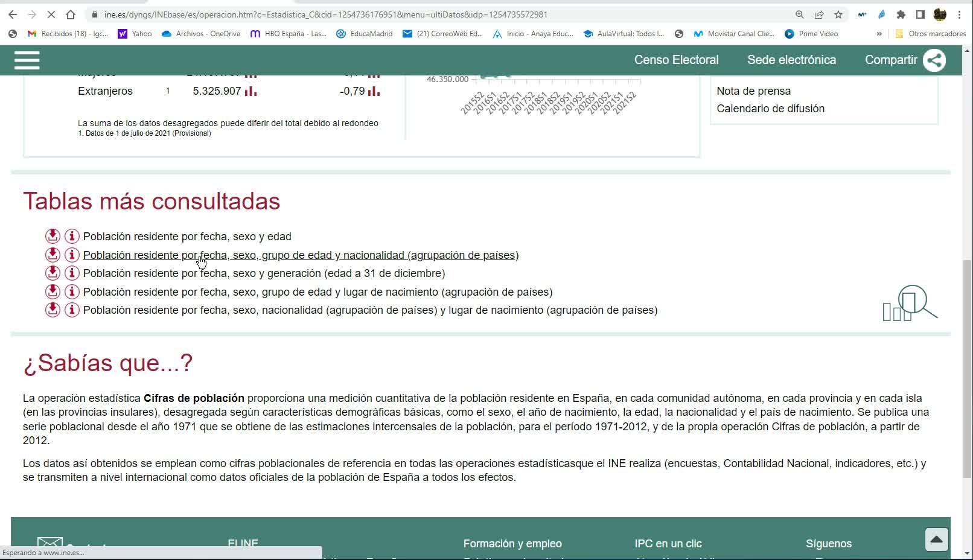This screenshot has width=973, height=560.
Task: Open the HBO España bookmark
Action: coord(289,34)
